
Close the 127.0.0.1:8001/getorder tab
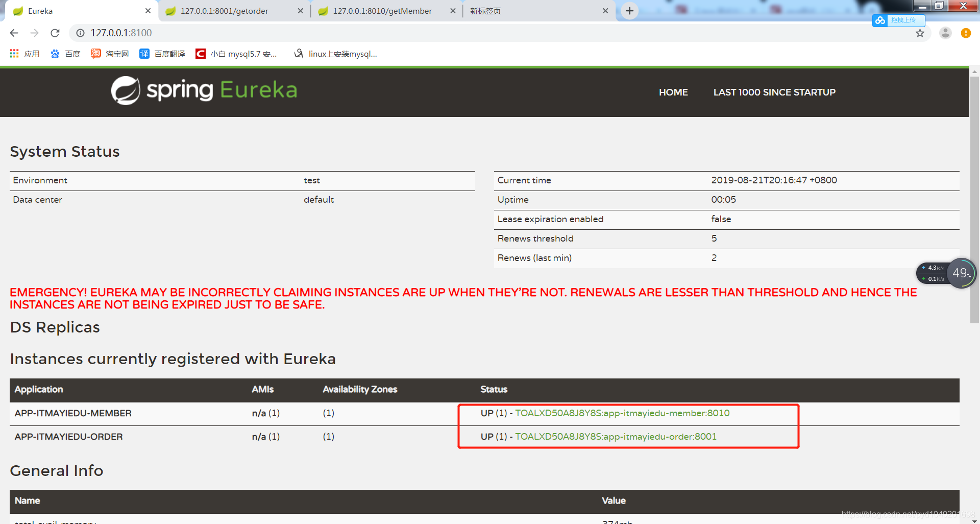point(300,11)
